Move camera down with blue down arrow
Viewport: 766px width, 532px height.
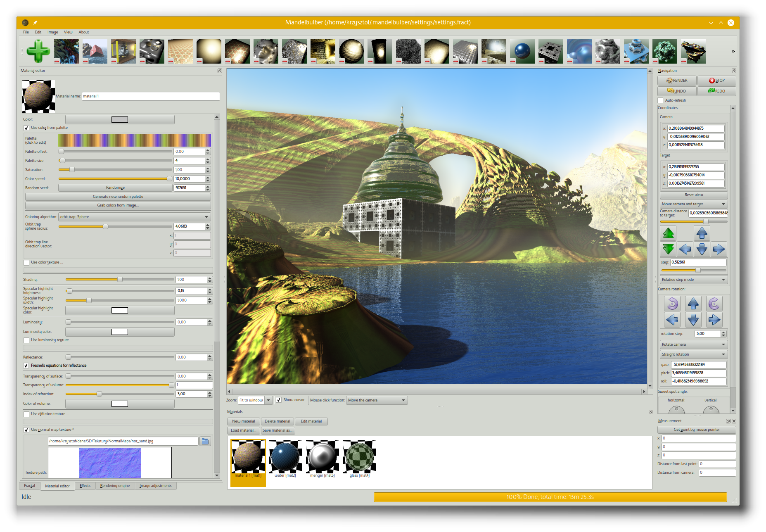pos(702,249)
